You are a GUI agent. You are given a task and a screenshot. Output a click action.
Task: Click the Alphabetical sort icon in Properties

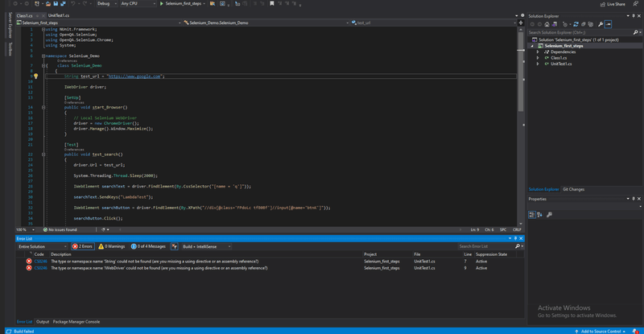click(x=539, y=214)
